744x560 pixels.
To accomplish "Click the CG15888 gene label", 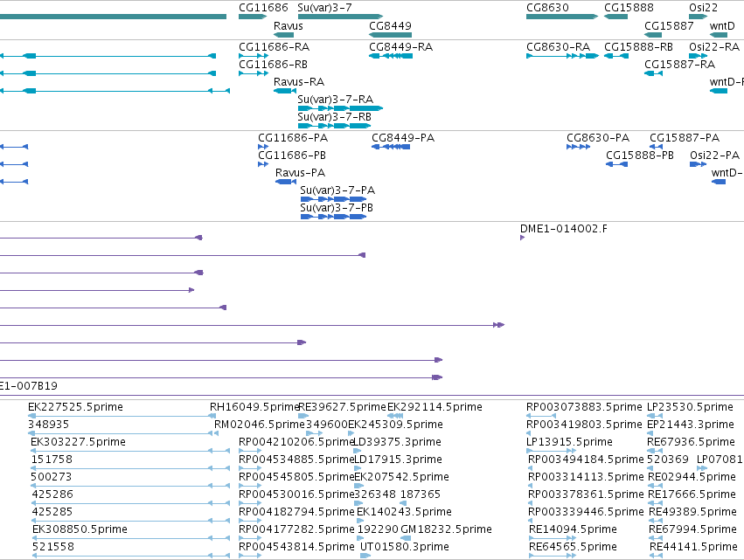I will pos(629,8).
